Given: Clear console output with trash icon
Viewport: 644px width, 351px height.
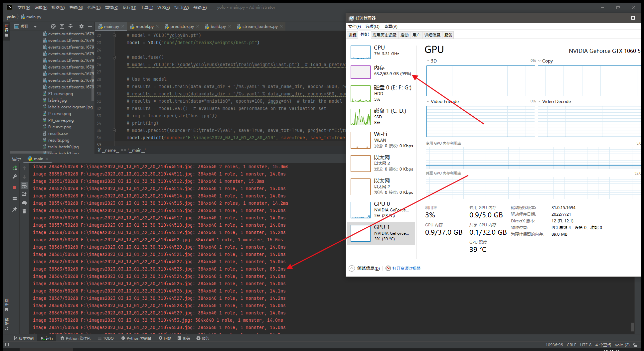Looking at the screenshot, I should pos(24,211).
